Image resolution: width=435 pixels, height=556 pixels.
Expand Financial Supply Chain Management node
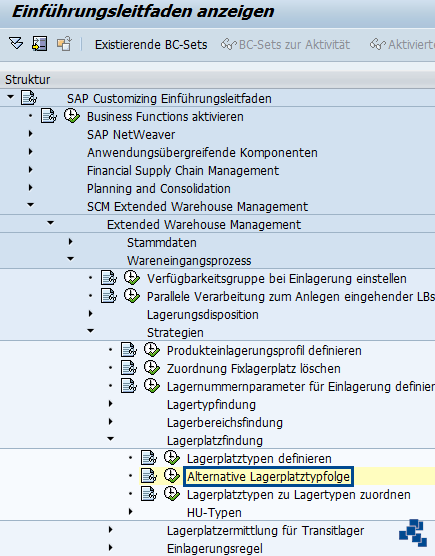click(x=30, y=170)
